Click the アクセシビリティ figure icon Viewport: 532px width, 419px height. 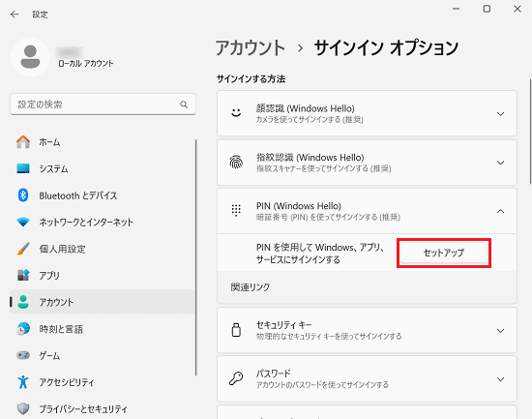[x=23, y=382]
